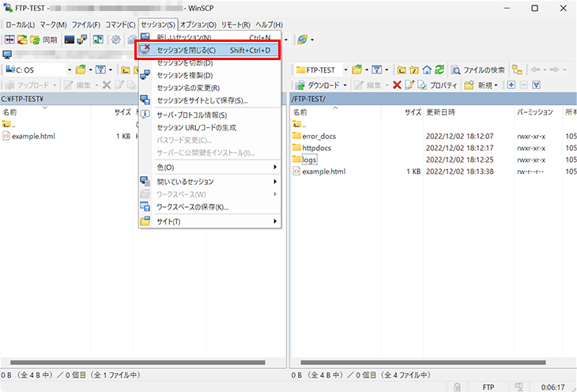Viewport: 577px width, 392px height.
Task: Open the マーク(M) menu
Action: [x=54, y=24]
